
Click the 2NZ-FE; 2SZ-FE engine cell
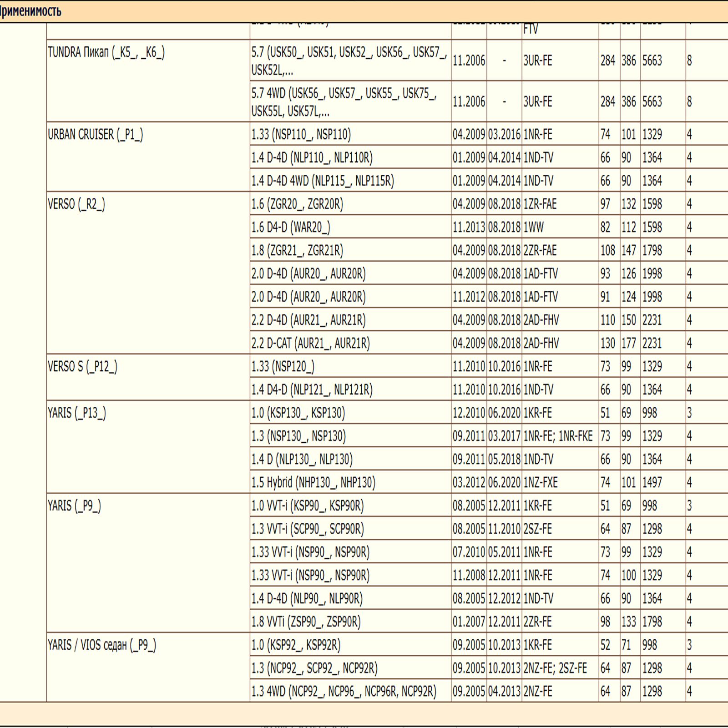click(x=555, y=668)
